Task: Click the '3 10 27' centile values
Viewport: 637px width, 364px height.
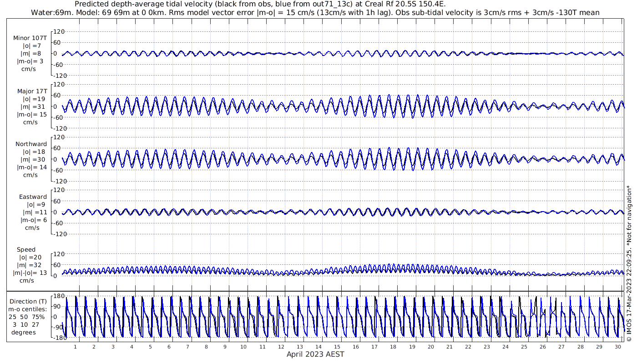Action: [x=26, y=324]
